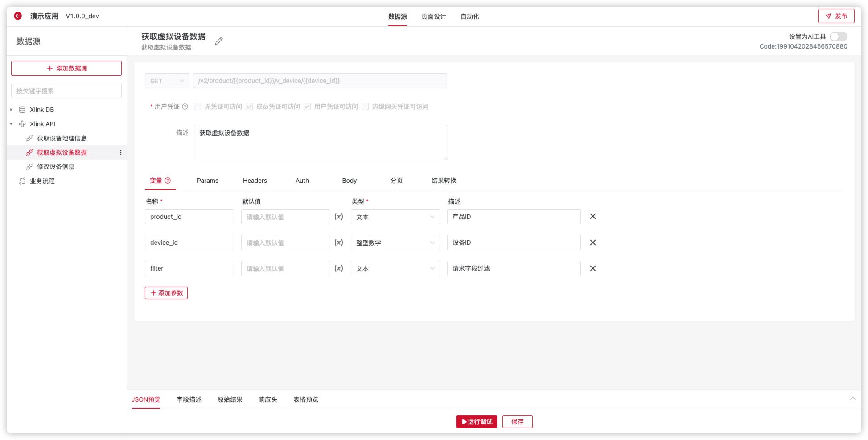
Task: Click the pencil icon to rename 获取虚拟设备数据
Action: point(218,41)
